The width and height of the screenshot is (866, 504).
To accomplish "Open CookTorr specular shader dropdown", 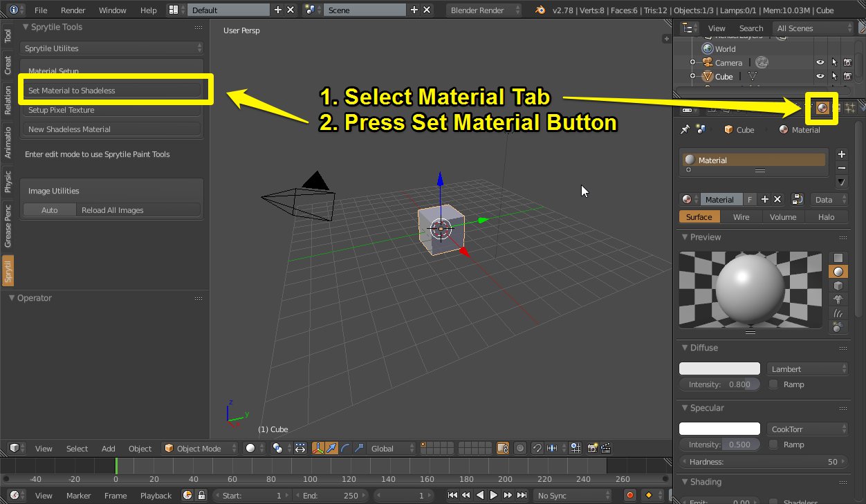I will [807, 429].
